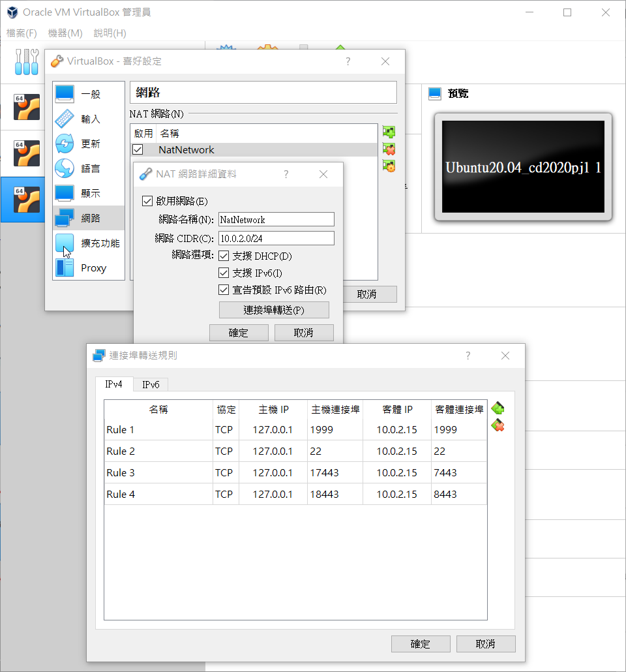
Task: Open the 說明(H) menu
Action: (x=110, y=33)
